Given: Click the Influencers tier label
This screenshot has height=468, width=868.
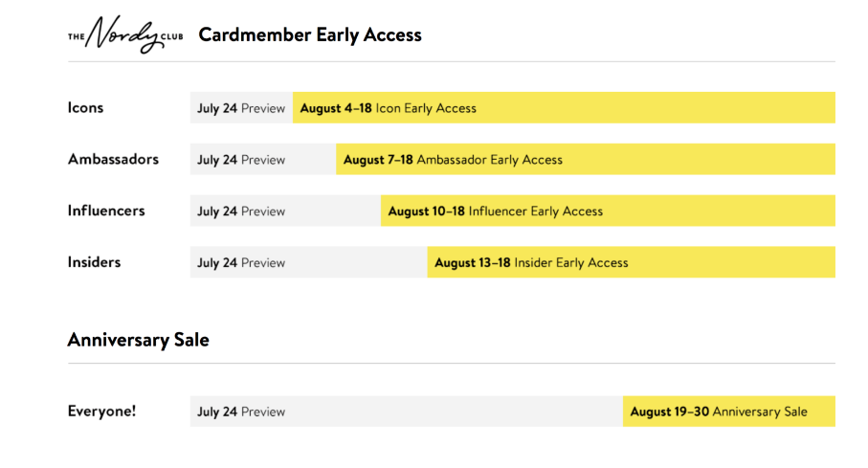Looking at the screenshot, I should coord(106,211).
